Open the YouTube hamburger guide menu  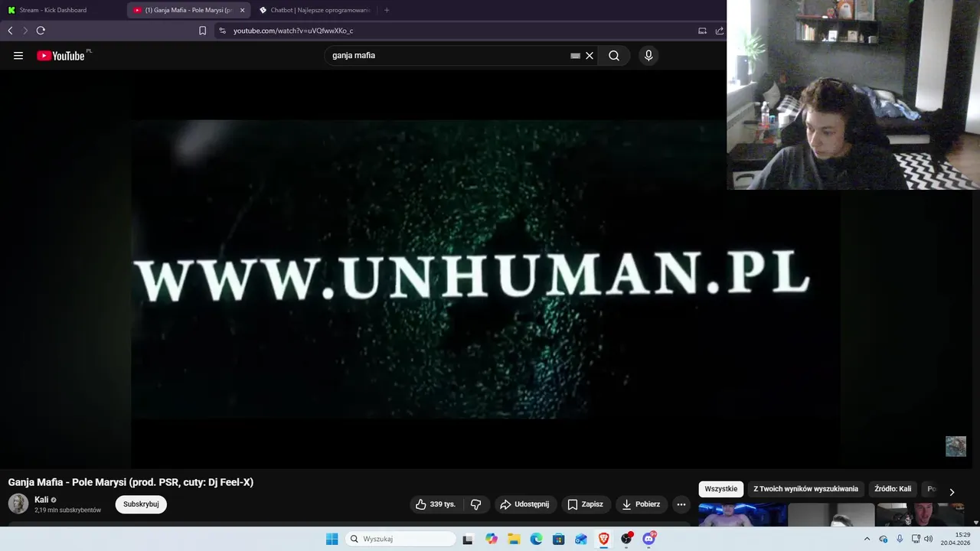pyautogui.click(x=18, y=55)
